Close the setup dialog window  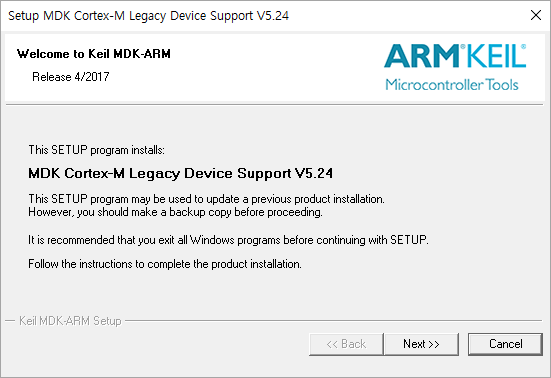tap(536, 15)
